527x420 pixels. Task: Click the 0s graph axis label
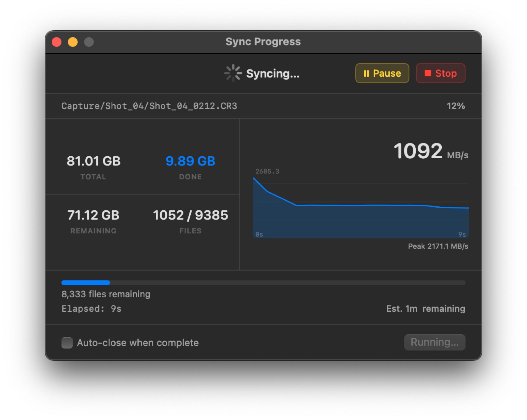[x=259, y=234]
